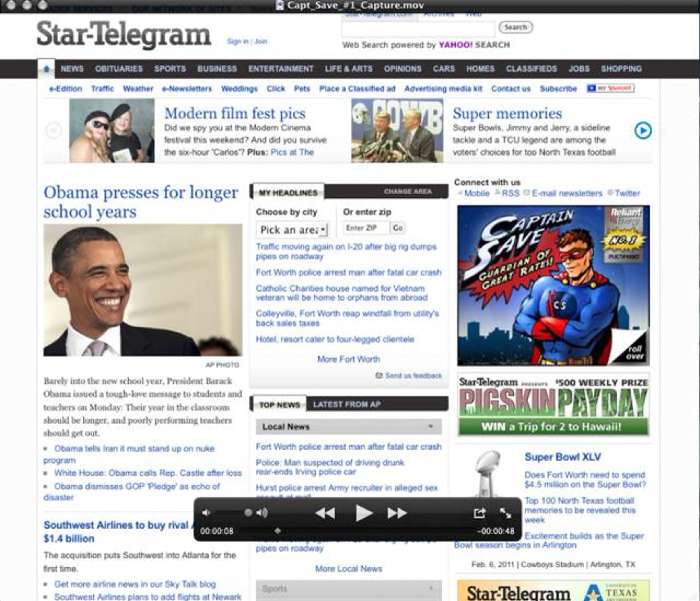This screenshot has width=700, height=601.
Task: Open the JOBS menu
Action: click(579, 69)
